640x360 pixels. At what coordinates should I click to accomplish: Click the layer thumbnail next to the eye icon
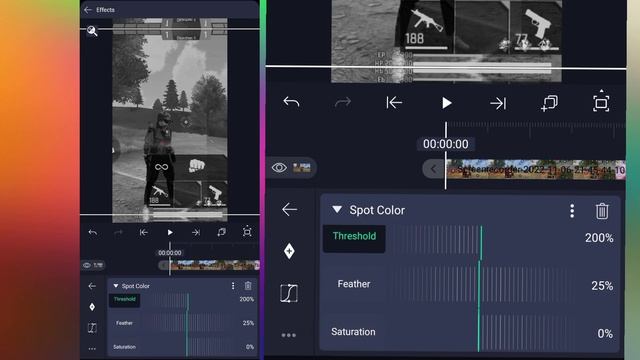[302, 167]
